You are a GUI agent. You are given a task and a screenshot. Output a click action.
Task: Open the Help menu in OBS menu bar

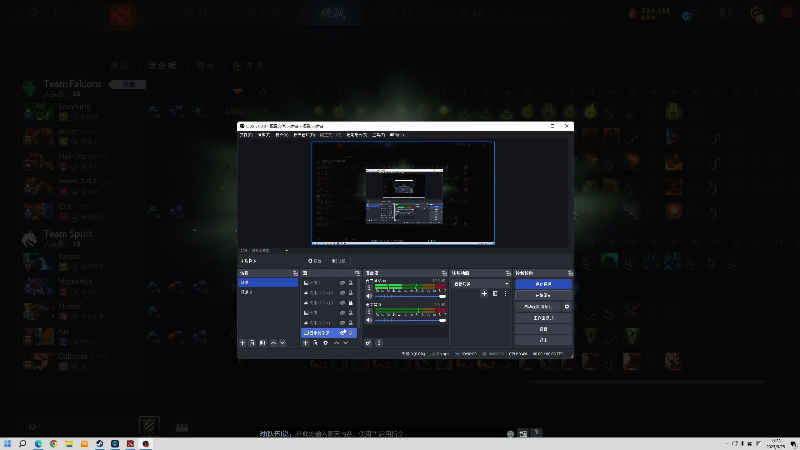click(396, 135)
